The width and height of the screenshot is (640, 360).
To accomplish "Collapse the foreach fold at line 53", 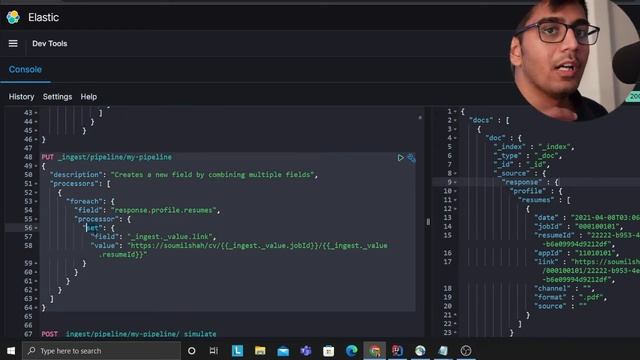I will (x=36, y=202).
